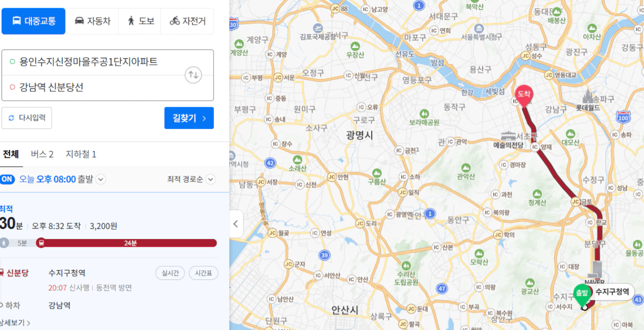Click the 우장산 park icon
644x330 pixels.
click(x=355, y=46)
